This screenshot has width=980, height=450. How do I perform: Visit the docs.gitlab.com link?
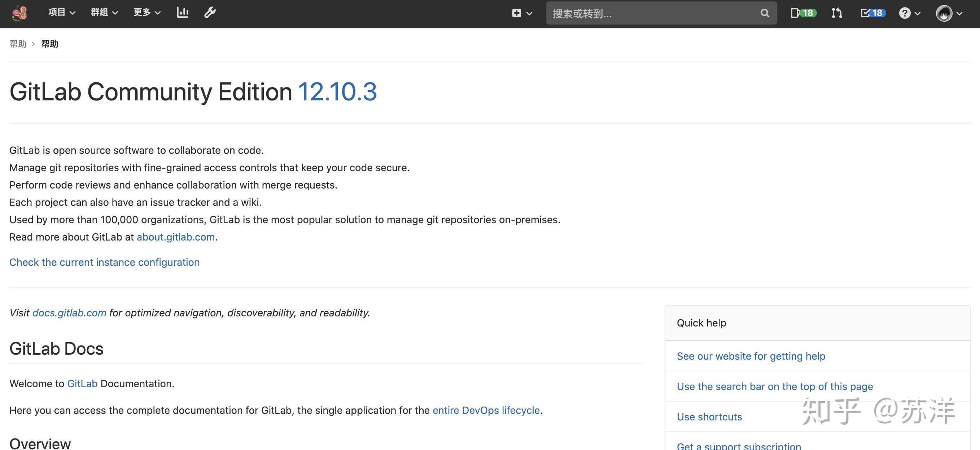pos(70,312)
